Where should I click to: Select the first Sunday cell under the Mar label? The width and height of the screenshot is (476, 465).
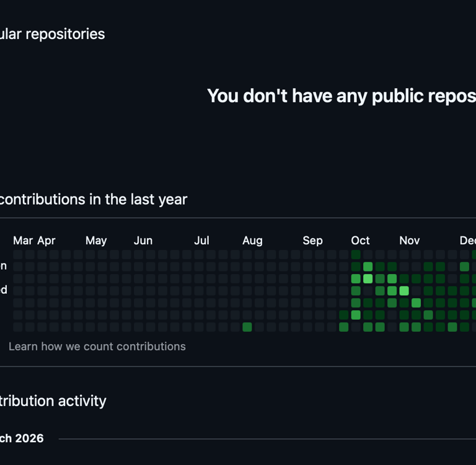pyautogui.click(x=18, y=255)
